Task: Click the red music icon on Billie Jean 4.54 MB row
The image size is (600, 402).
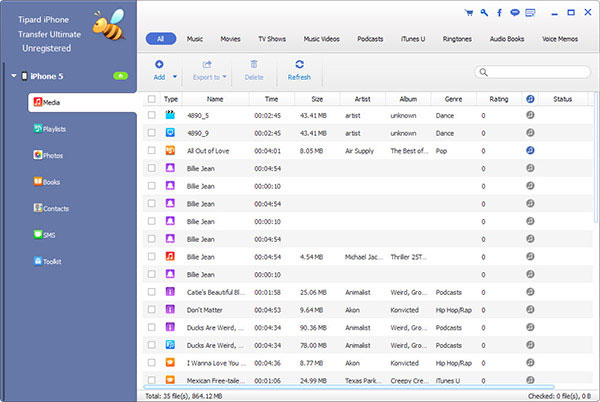Action: [170, 256]
